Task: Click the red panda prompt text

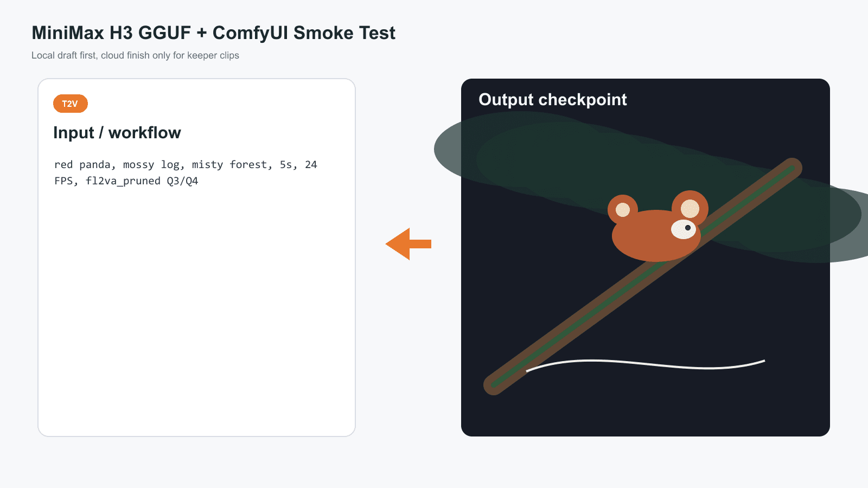Action: pyautogui.click(x=186, y=172)
